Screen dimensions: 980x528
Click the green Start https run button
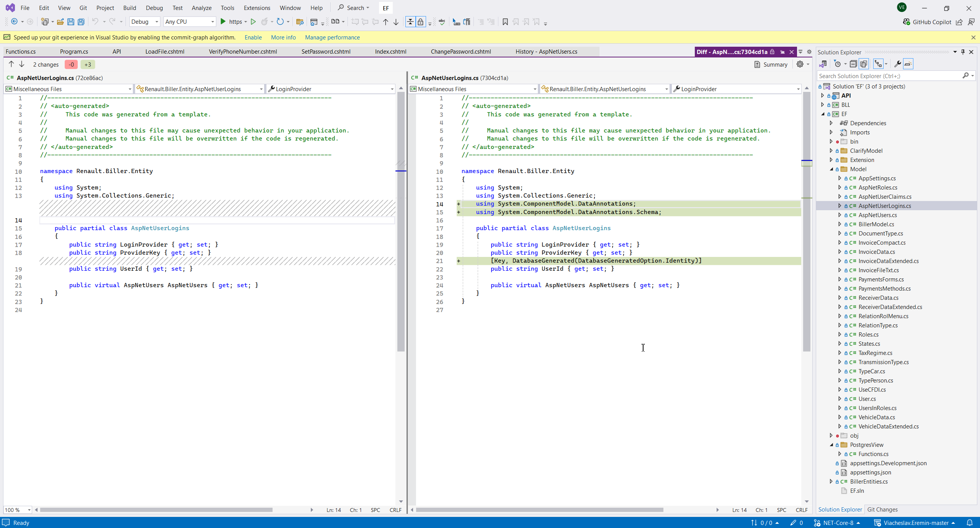point(223,22)
